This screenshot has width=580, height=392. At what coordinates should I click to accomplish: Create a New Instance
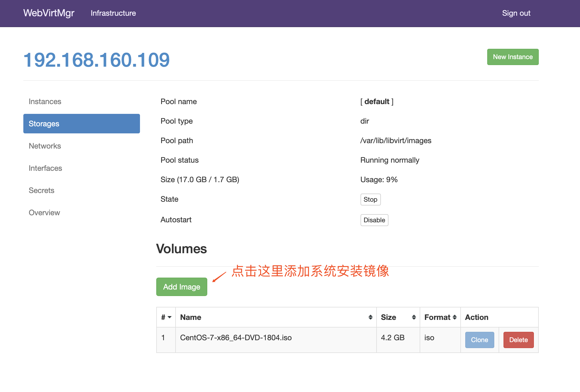click(512, 57)
